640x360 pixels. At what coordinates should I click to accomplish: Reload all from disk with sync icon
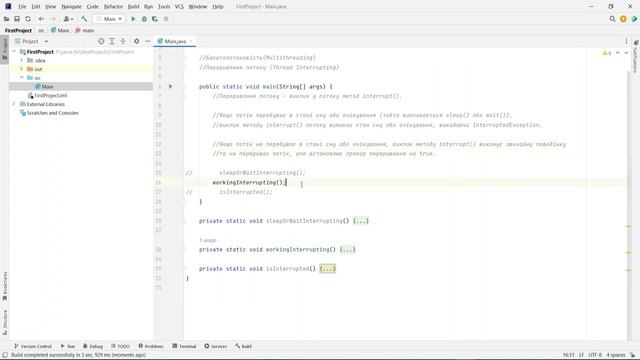click(28, 19)
